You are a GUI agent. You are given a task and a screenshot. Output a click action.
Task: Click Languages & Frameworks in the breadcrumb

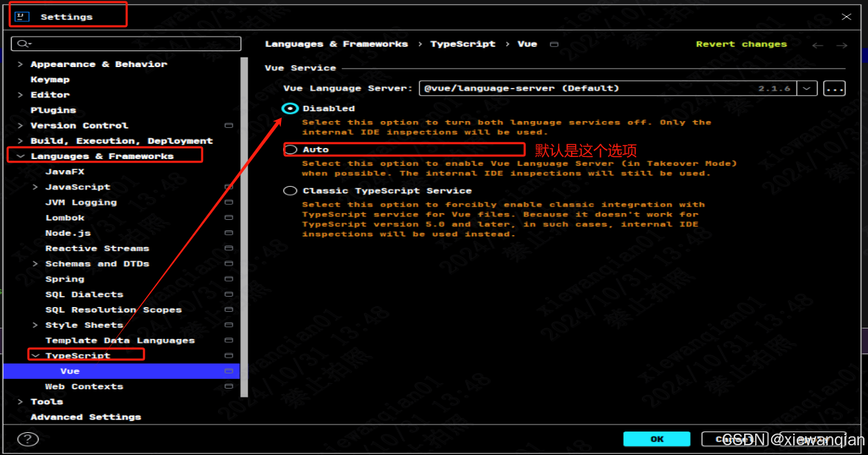(336, 44)
